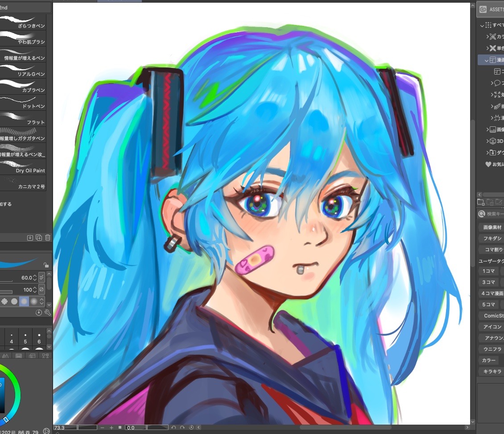Pick the Dry Oil Paint brush

pyautogui.click(x=23, y=167)
